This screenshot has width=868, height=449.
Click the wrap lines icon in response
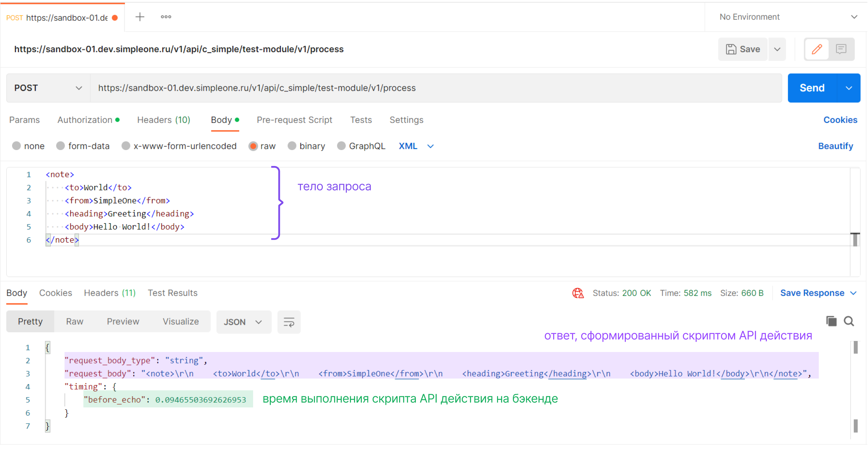[x=289, y=322]
